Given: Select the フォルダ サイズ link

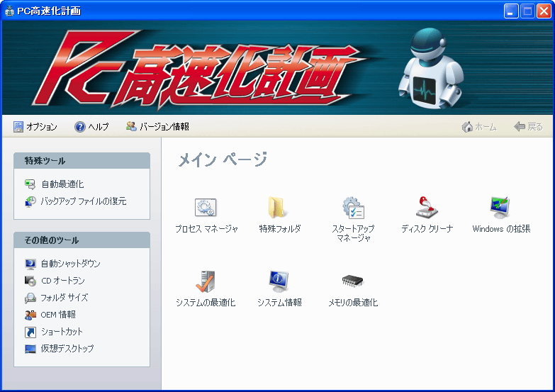Looking at the screenshot, I should pyautogui.click(x=65, y=298).
